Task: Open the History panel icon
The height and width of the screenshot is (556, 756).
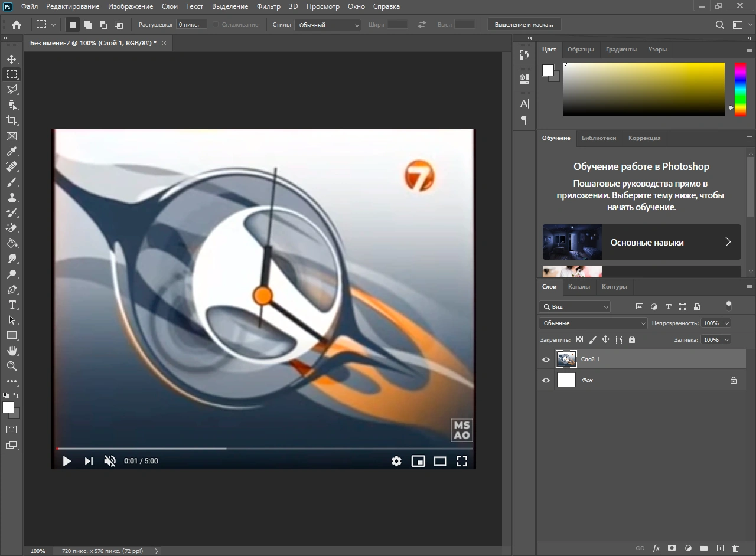Action: point(524,55)
